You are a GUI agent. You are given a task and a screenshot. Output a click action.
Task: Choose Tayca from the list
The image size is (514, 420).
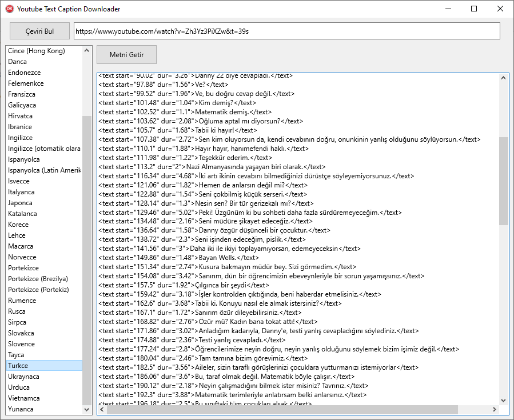coord(44,354)
